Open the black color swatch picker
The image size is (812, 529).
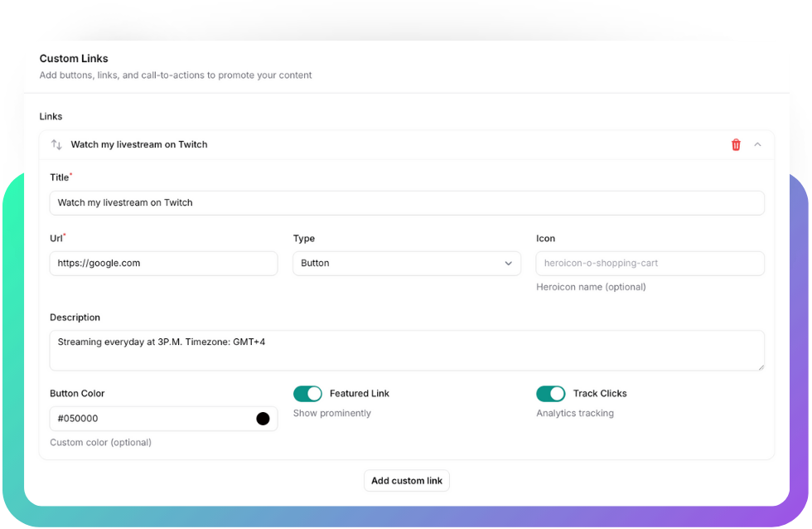click(x=263, y=419)
